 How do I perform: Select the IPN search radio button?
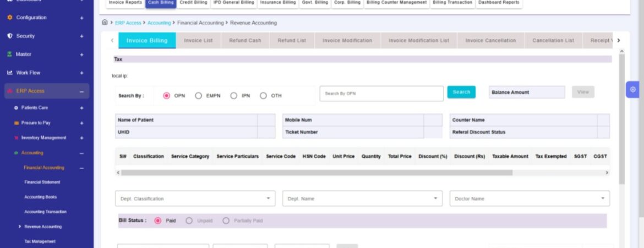[234, 95]
